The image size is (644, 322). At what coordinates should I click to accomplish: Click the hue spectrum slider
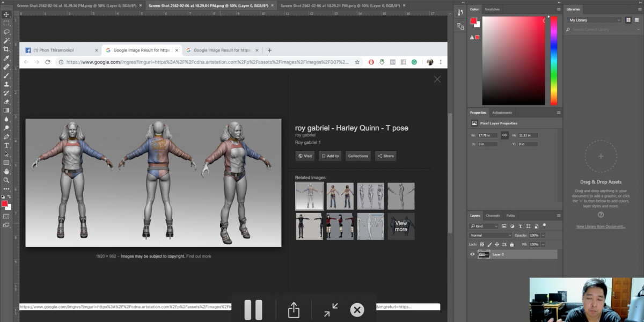tap(554, 61)
